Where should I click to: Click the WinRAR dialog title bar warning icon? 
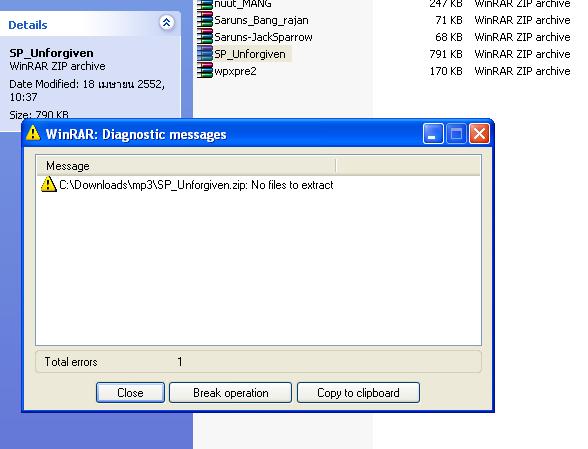(x=33, y=133)
